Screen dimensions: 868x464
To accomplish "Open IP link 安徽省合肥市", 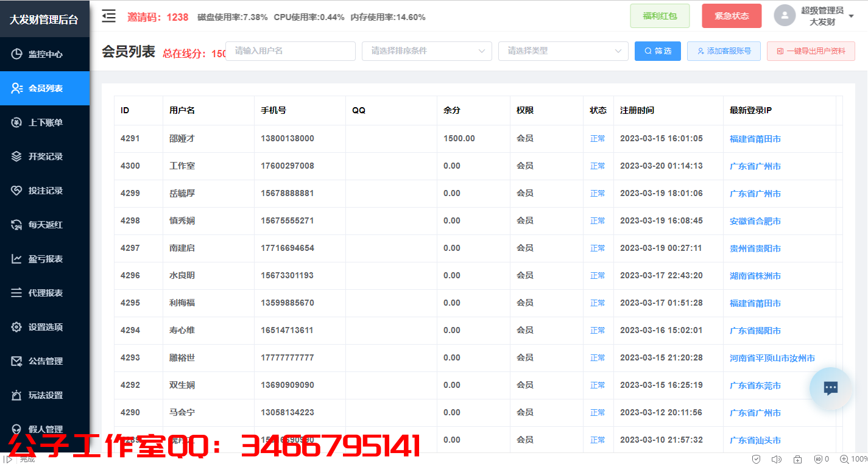I will [755, 221].
